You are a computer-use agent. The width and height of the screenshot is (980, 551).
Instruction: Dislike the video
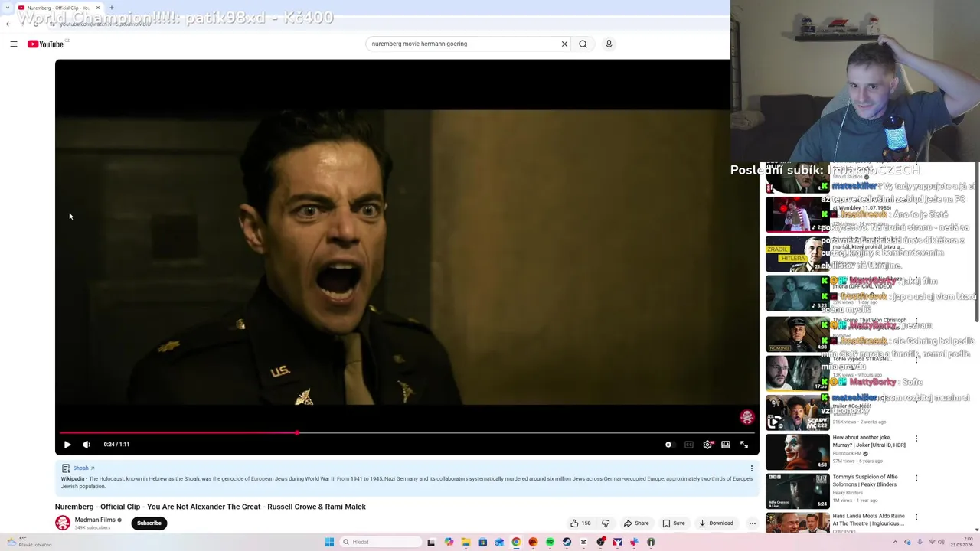pyautogui.click(x=606, y=523)
